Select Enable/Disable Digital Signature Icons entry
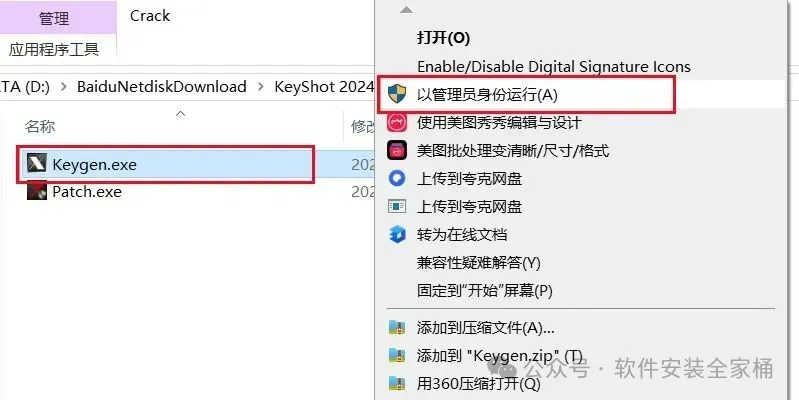 [554, 67]
